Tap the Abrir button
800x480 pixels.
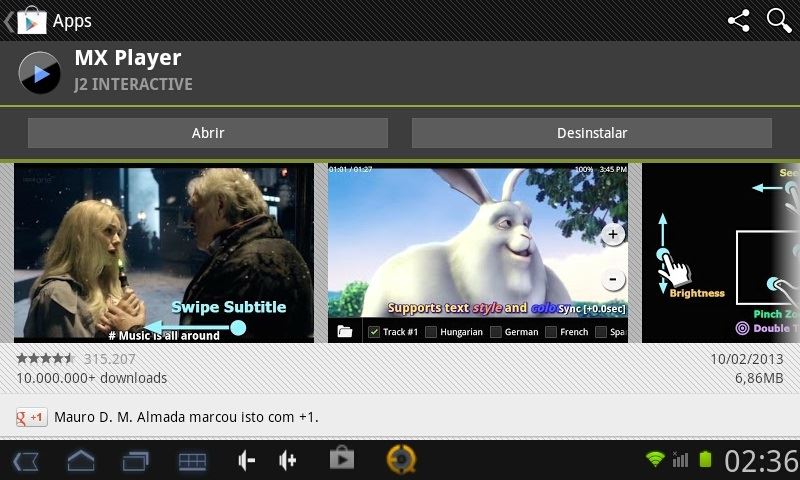coord(208,133)
